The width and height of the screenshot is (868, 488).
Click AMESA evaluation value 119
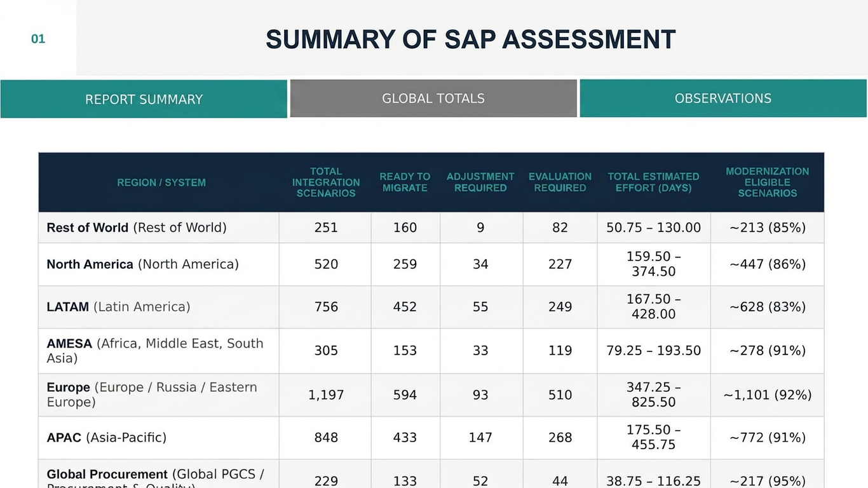(x=560, y=351)
